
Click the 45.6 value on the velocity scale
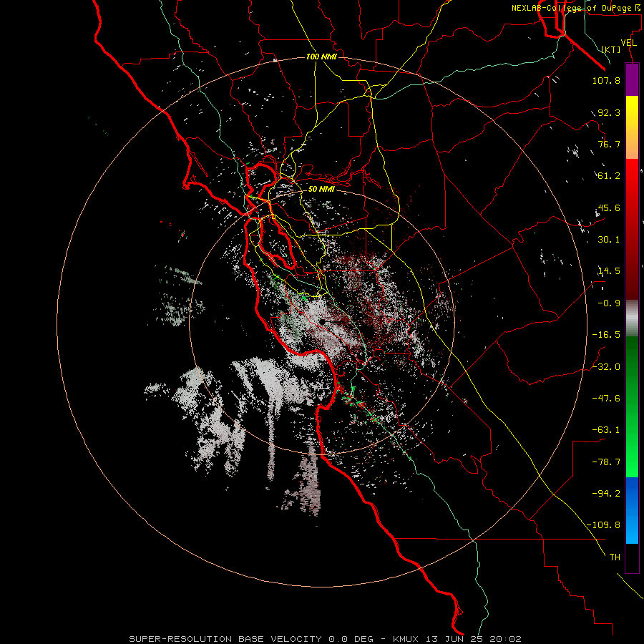pyautogui.click(x=609, y=208)
